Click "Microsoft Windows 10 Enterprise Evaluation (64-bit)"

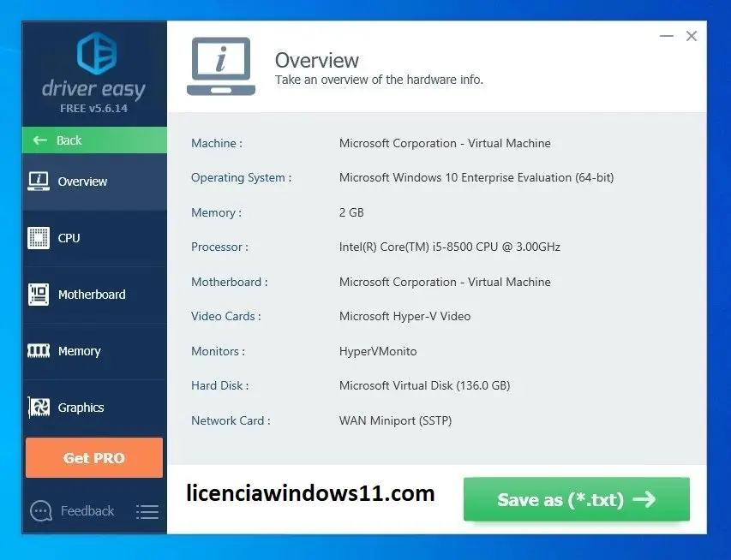[476, 177]
